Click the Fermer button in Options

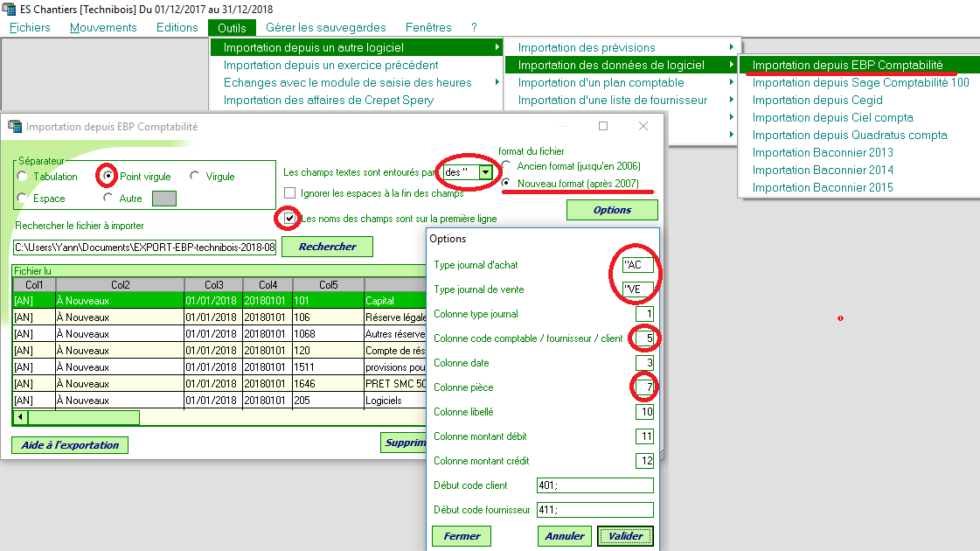point(462,536)
